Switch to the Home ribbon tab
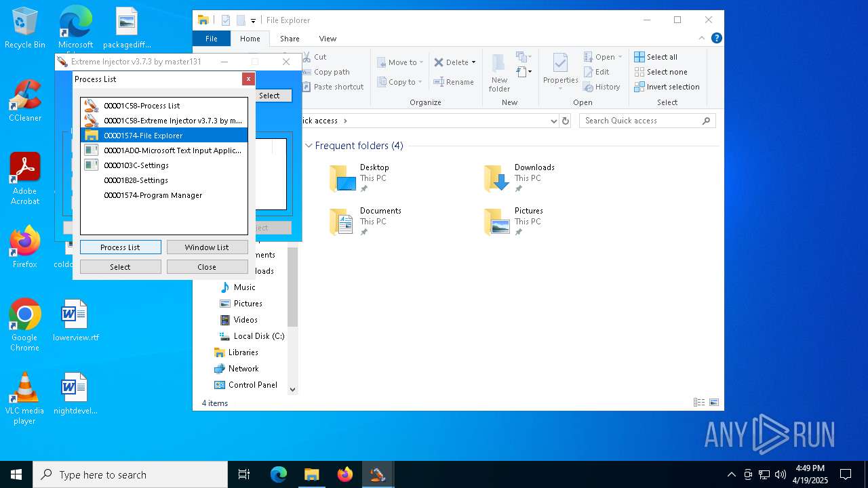 pyautogui.click(x=250, y=39)
